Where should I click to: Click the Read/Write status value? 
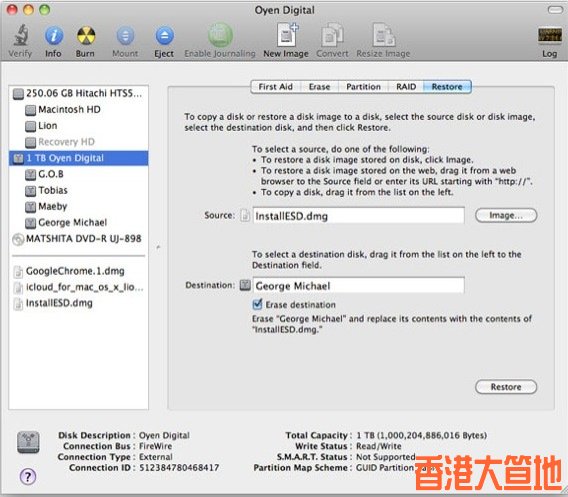point(379,446)
